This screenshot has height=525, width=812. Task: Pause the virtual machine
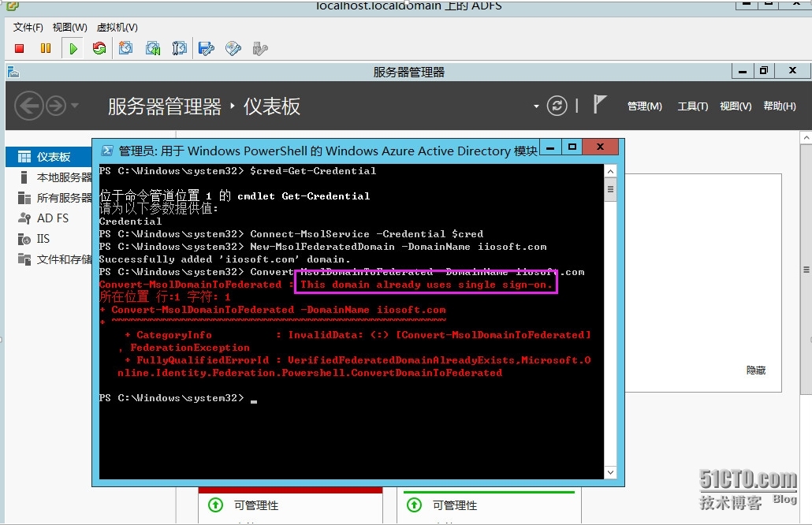(x=46, y=49)
